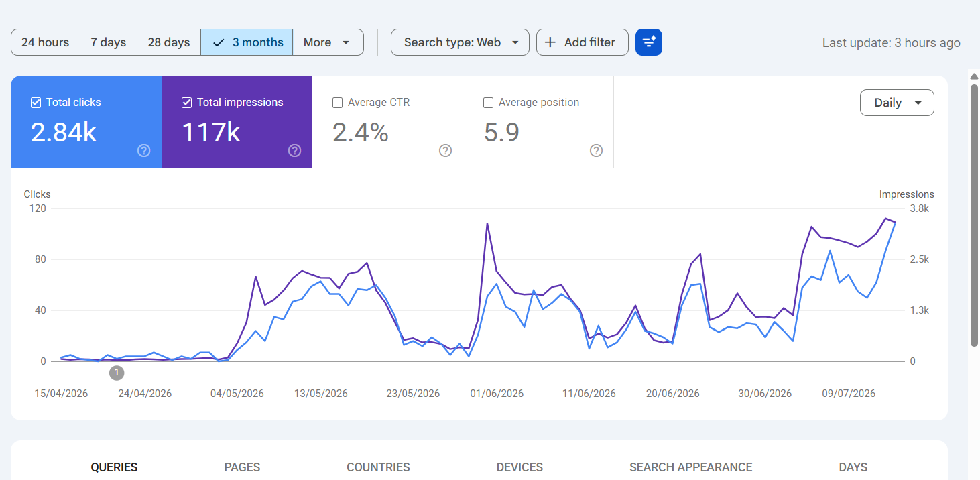Image resolution: width=980 pixels, height=480 pixels.
Task: Click the vertical page scrollbar thumb
Action: point(975,215)
